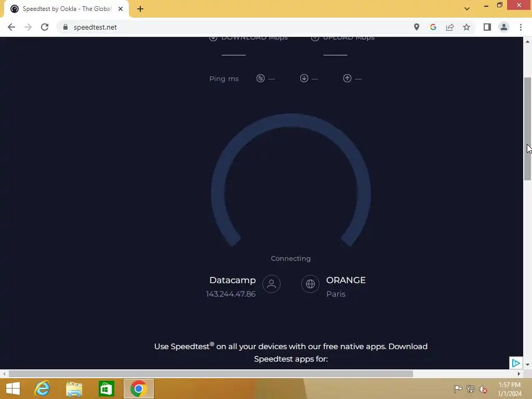Click the muted volume tray icon

pyautogui.click(x=483, y=389)
